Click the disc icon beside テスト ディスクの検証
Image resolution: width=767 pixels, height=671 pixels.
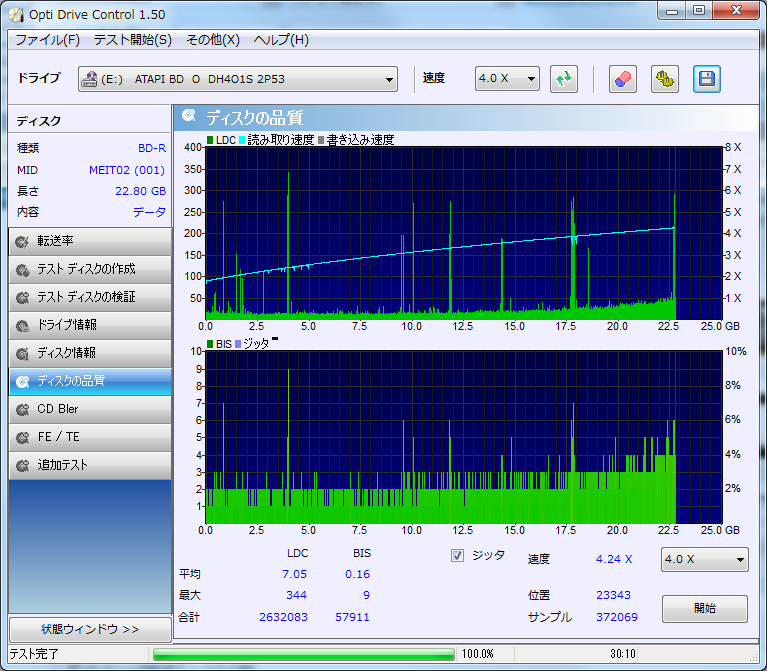22,297
